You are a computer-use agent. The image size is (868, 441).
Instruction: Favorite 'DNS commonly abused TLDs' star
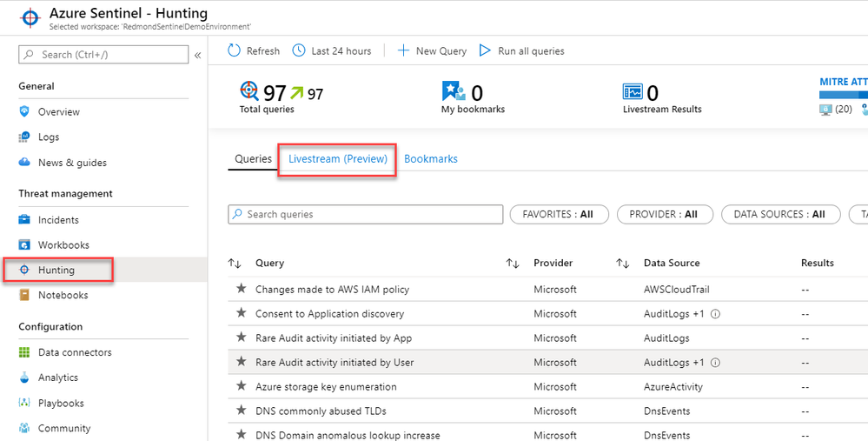pyautogui.click(x=241, y=411)
